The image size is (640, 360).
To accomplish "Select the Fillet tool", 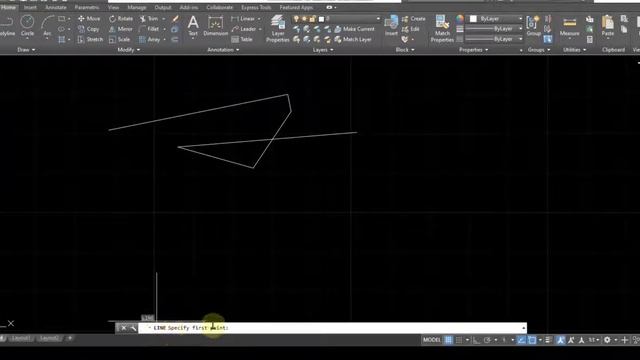I will pos(149,29).
